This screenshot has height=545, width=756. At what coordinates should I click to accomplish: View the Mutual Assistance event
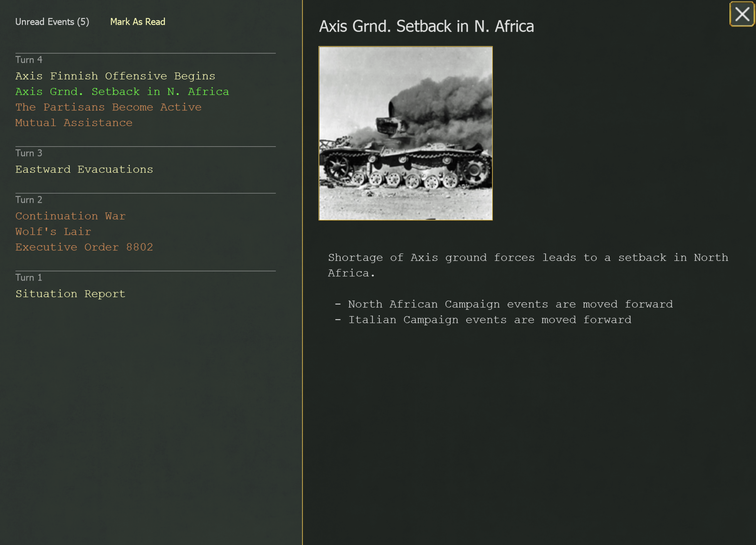click(74, 123)
